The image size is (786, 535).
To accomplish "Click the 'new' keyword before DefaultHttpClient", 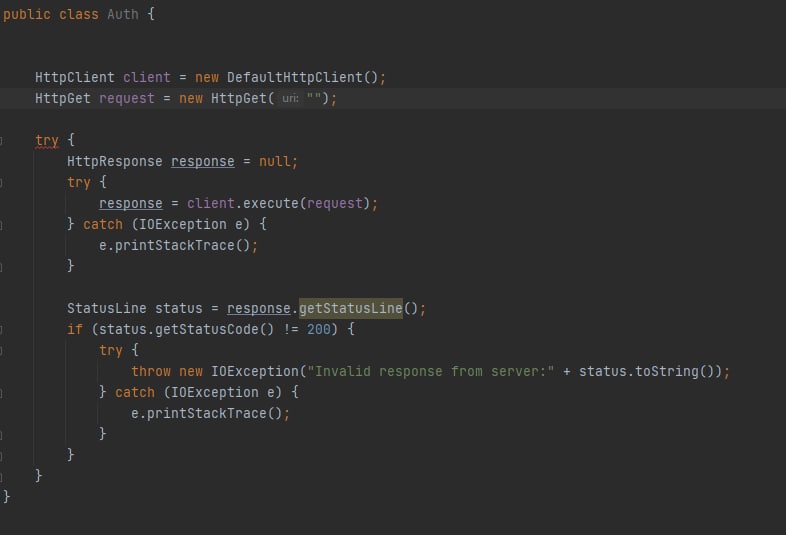I will tap(207, 77).
